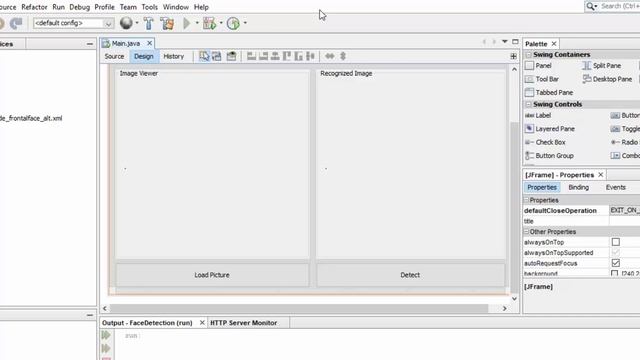
Task: Switch to the History view tab
Action: point(173,56)
